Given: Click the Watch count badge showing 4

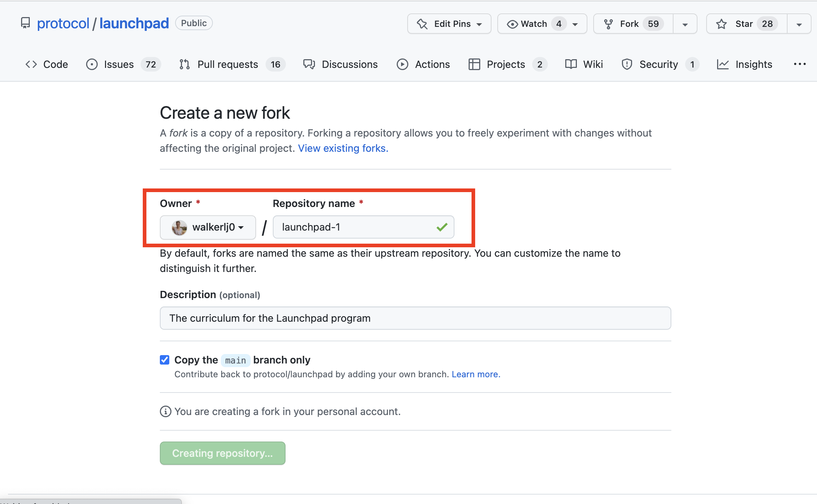Looking at the screenshot, I should coord(559,24).
